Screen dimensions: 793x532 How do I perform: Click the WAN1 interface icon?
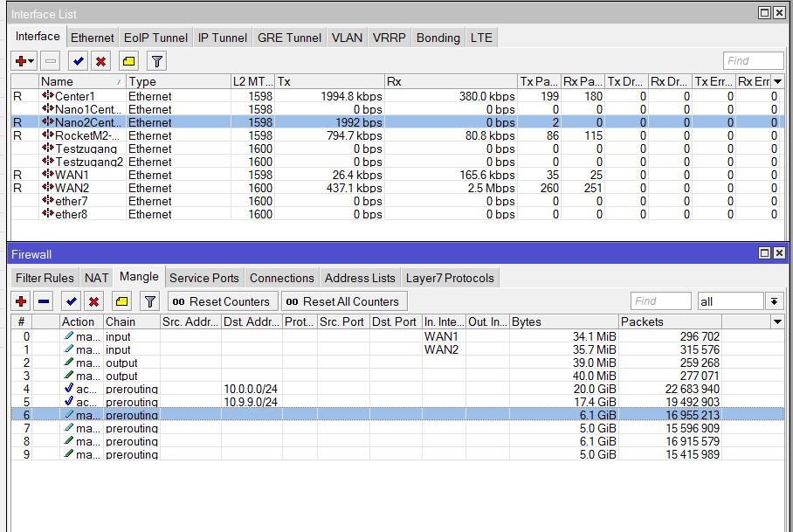(48, 174)
